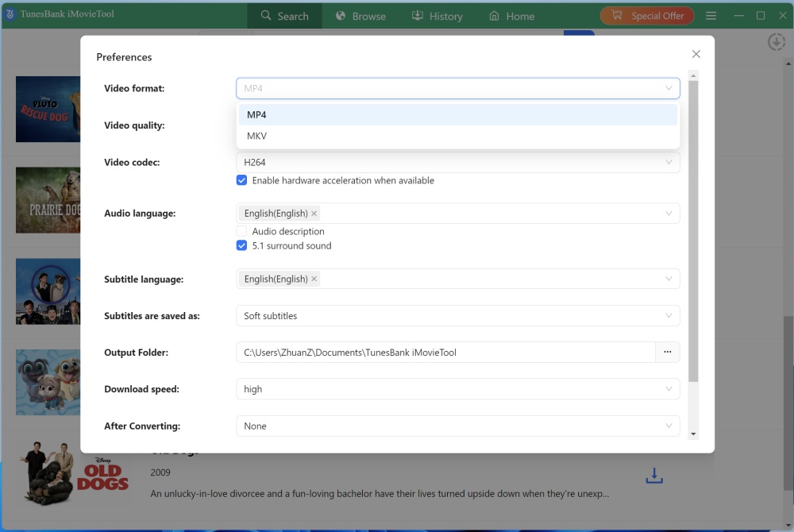This screenshot has width=794, height=532.
Task: Browse output folder with the three-dots button
Action: [x=667, y=353]
